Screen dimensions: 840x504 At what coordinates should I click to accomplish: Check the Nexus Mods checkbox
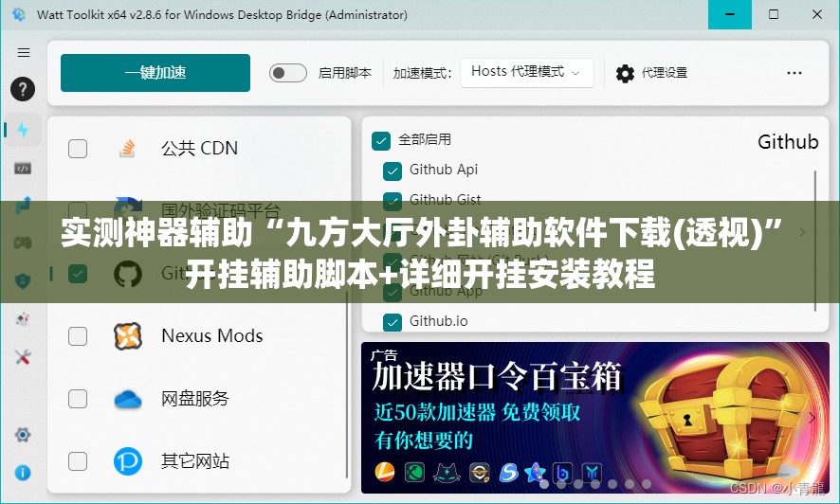78,336
